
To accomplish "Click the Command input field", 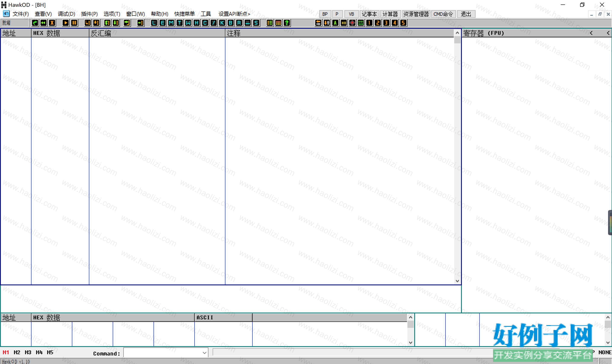I will click(162, 353).
